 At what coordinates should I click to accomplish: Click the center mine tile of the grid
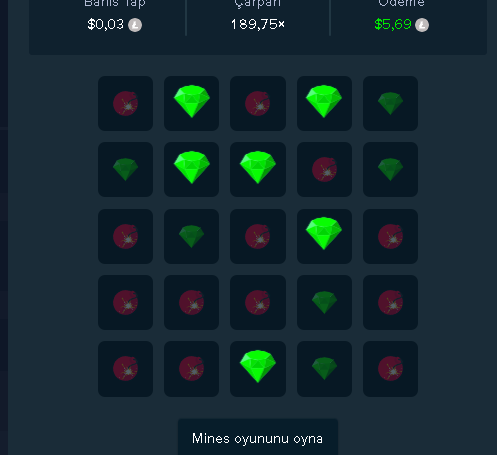pos(258,236)
